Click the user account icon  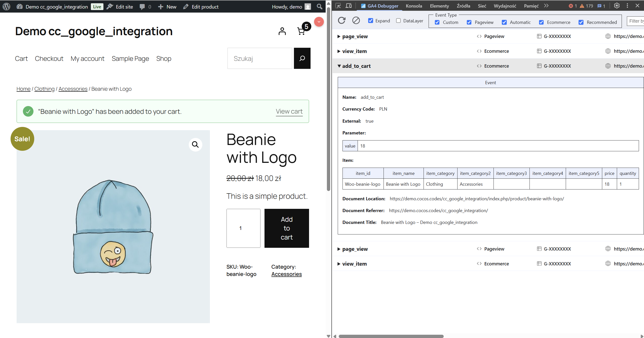tap(282, 31)
